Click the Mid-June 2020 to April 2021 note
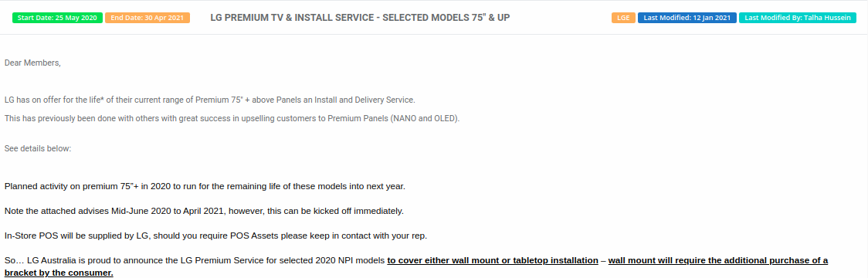The width and height of the screenshot is (868, 278). click(x=205, y=211)
